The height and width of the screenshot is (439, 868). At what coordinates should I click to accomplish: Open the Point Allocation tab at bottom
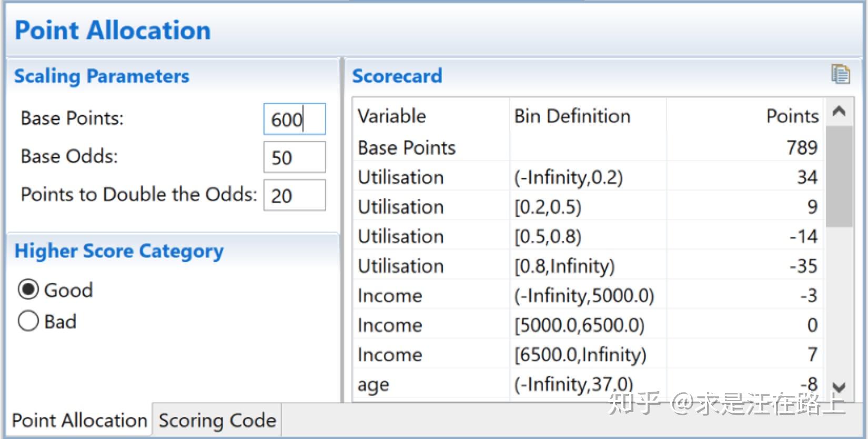[79, 420]
